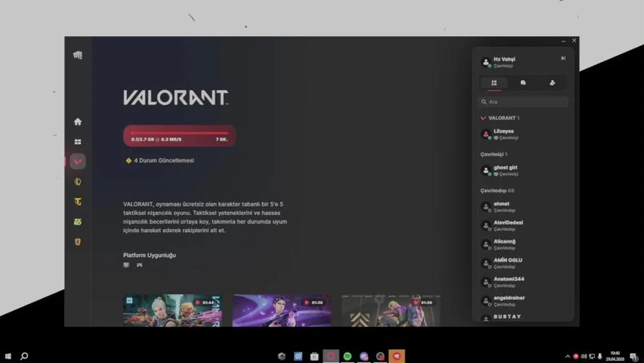The width and height of the screenshot is (644, 363).
Task: Click the yellow status warning icon
Action: click(128, 160)
